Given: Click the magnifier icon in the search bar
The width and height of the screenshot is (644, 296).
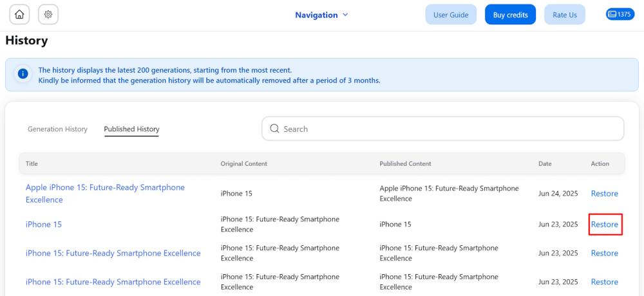Looking at the screenshot, I should (x=275, y=129).
